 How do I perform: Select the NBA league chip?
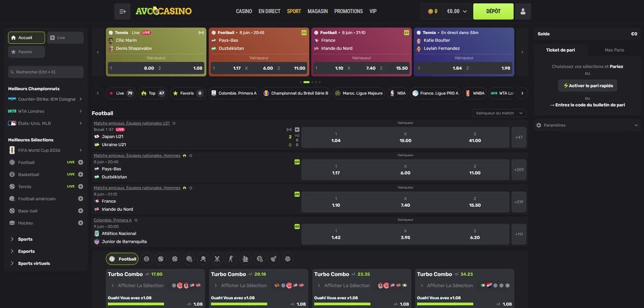click(x=398, y=93)
